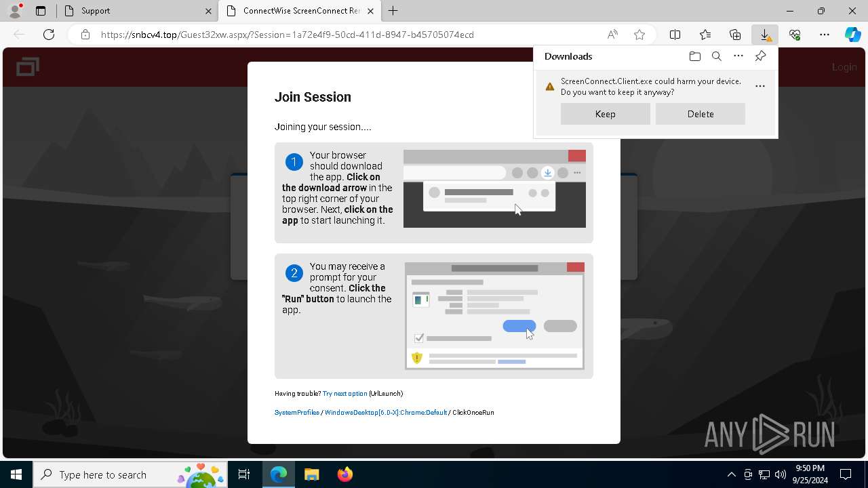Screen dimensions: 868x488
Task: Open clock showing 9:50 PM
Action: 810,474
